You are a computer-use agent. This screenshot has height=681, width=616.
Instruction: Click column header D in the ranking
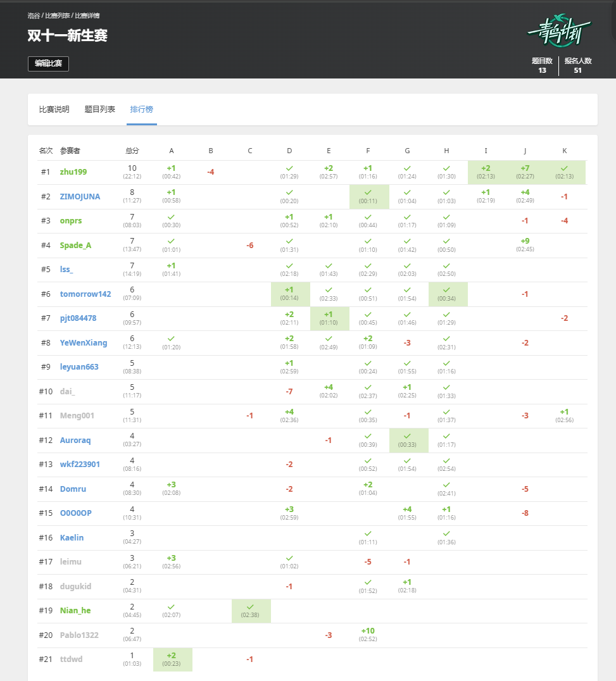coord(289,151)
